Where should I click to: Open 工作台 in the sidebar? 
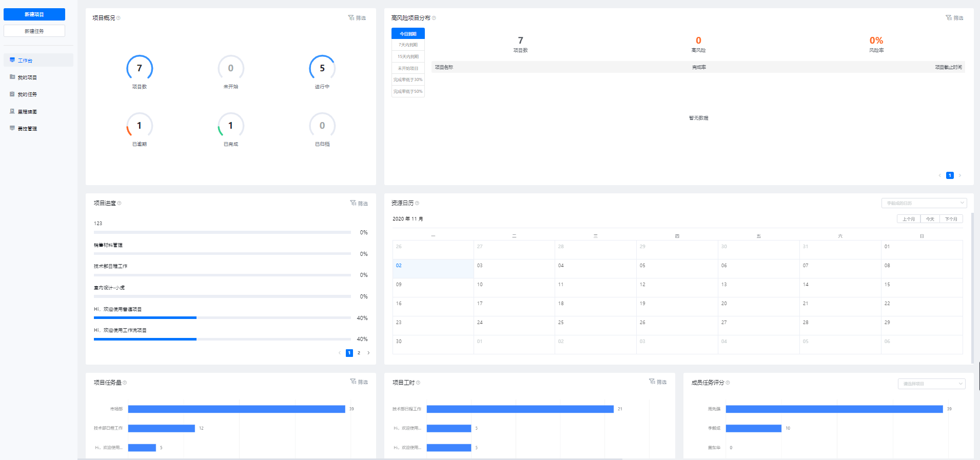38,60
